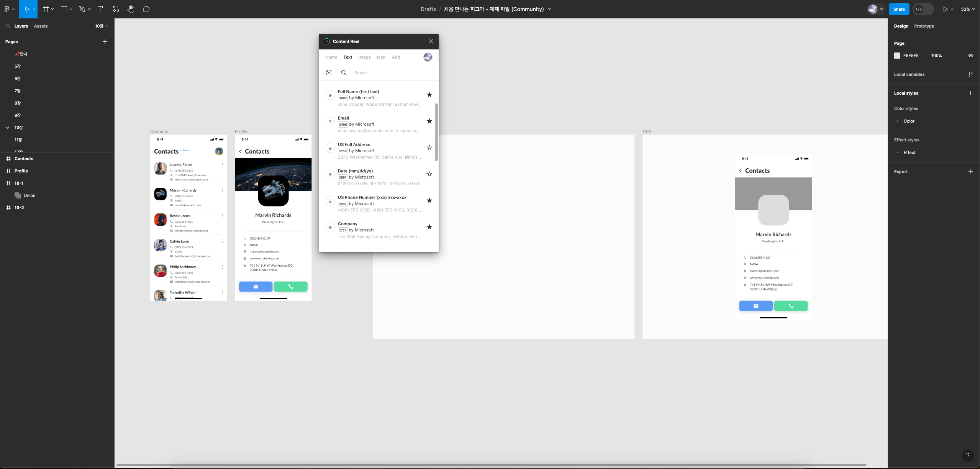The height and width of the screenshot is (469, 980).
Task: Click the Local variables settings icon
Action: click(970, 74)
